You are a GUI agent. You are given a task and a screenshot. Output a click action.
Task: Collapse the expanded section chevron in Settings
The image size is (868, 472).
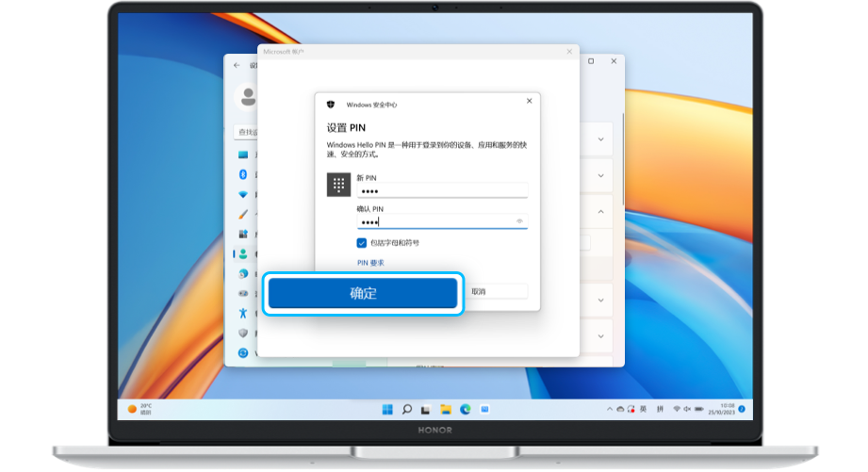(600, 212)
